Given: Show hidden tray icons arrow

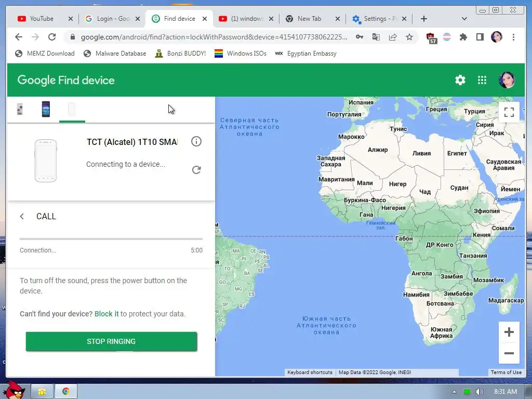Looking at the screenshot, I should 454,392.
